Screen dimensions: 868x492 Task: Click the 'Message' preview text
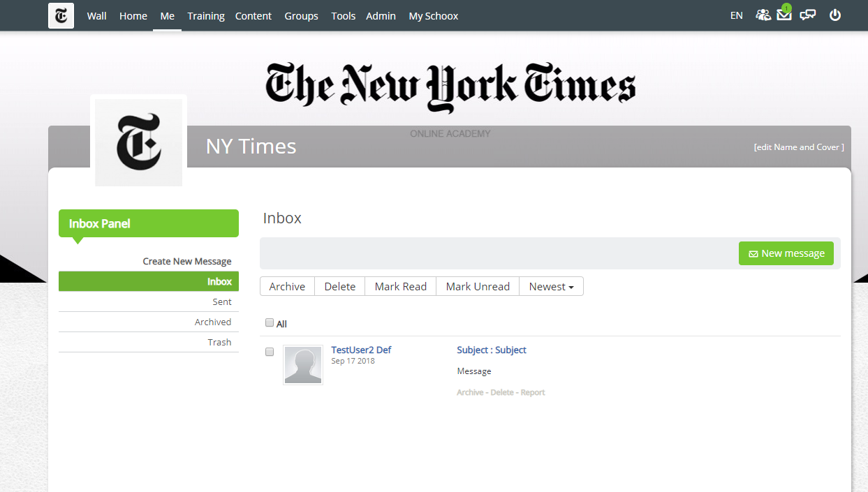pos(474,371)
